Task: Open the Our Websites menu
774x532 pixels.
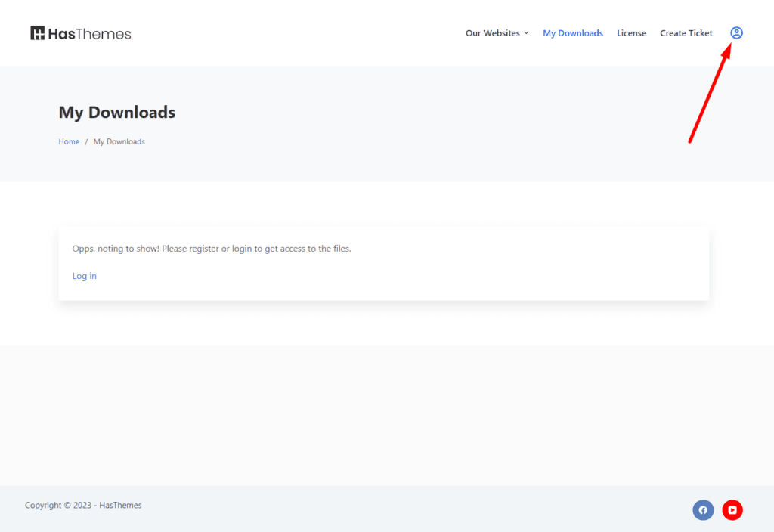Action: 492,33
